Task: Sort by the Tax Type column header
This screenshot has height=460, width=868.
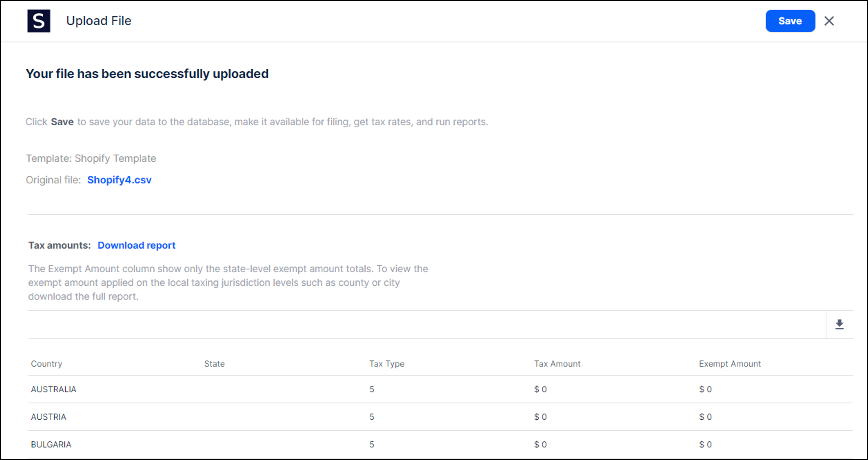Action: pos(386,363)
